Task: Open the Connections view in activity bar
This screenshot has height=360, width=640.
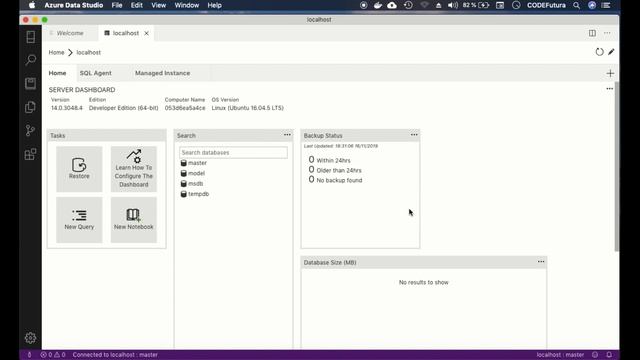Action: pyautogui.click(x=31, y=37)
